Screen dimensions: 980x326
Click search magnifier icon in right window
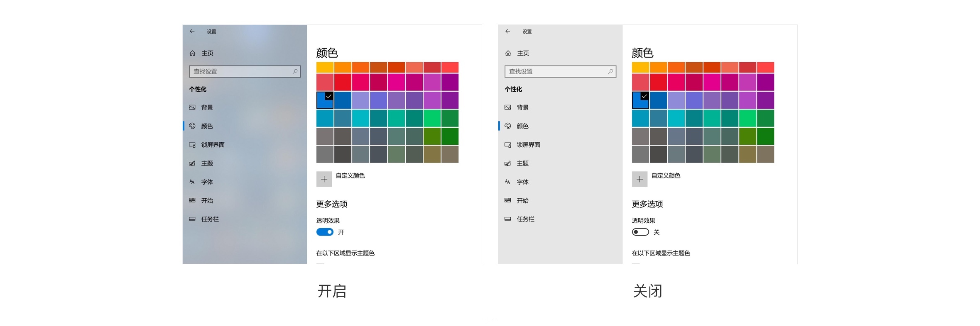click(610, 71)
